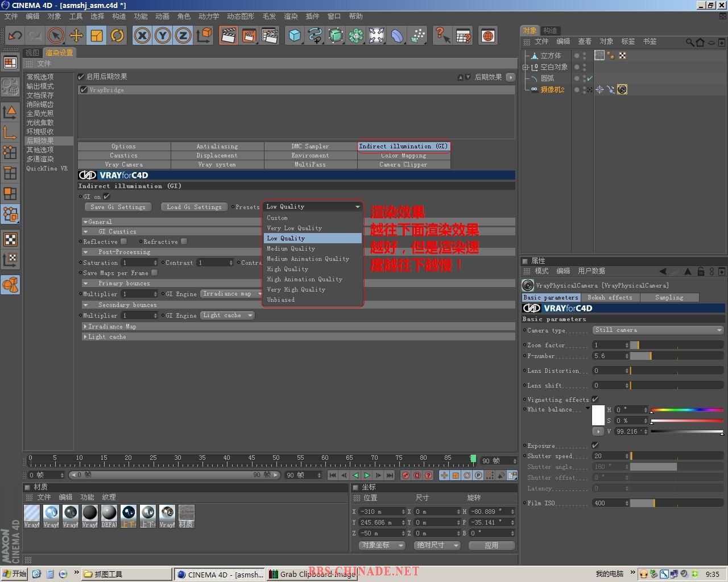
Task: Click Save Gi Settings button
Action: (118, 207)
